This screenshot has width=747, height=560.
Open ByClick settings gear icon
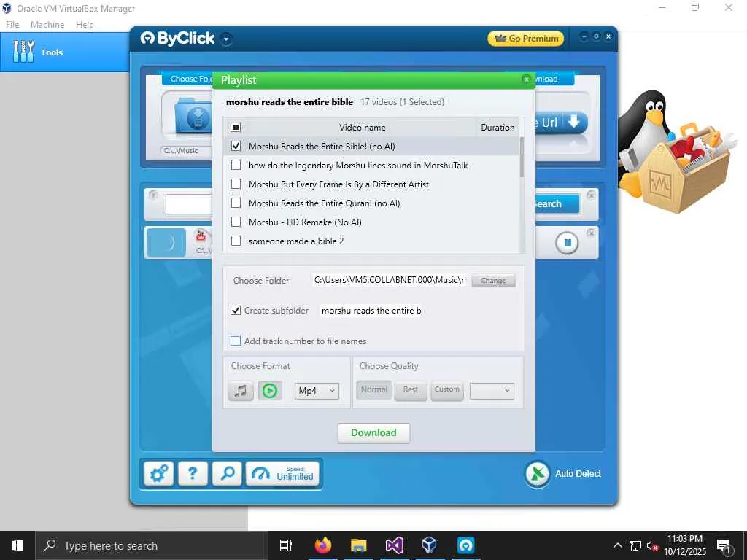pyautogui.click(x=158, y=473)
